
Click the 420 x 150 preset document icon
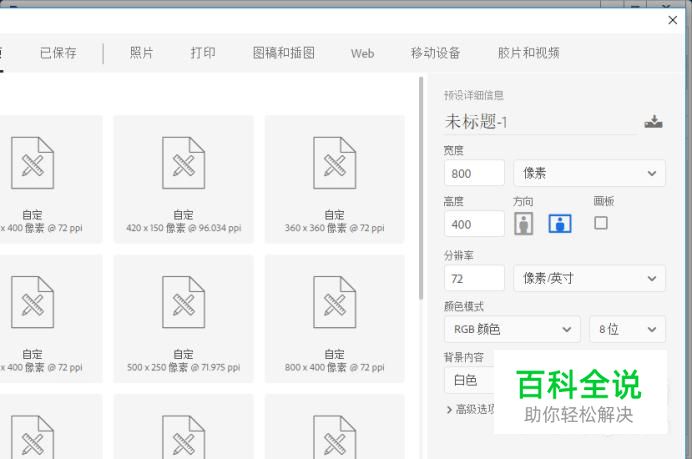(x=184, y=163)
